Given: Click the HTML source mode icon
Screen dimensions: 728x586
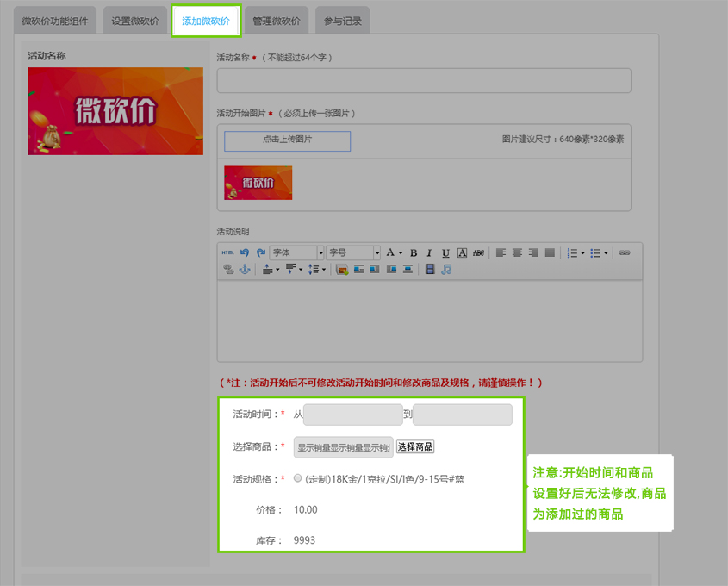Looking at the screenshot, I should (227, 252).
